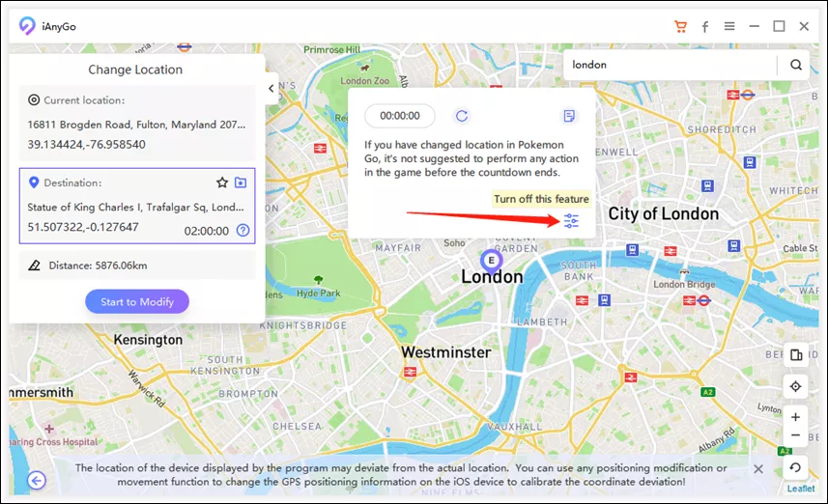Click the Turn off this feature tooltip

[x=541, y=199]
